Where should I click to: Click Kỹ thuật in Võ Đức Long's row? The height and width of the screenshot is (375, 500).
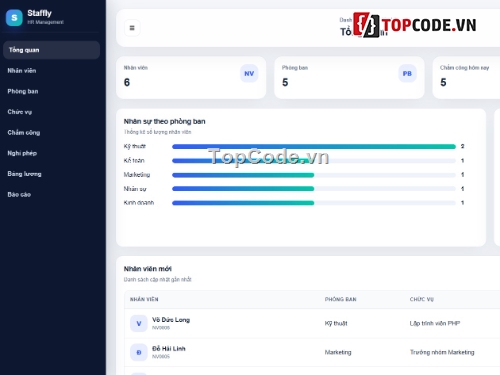pos(336,323)
